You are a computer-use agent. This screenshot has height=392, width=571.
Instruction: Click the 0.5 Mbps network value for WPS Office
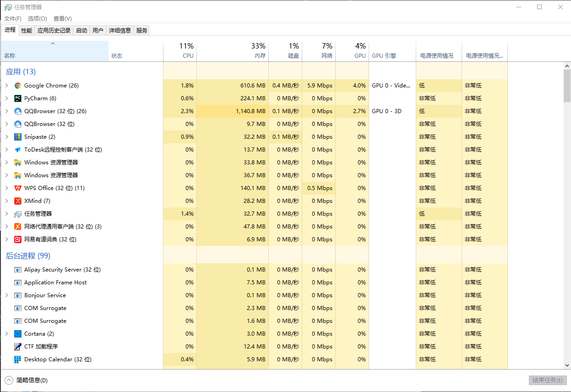pyautogui.click(x=319, y=188)
